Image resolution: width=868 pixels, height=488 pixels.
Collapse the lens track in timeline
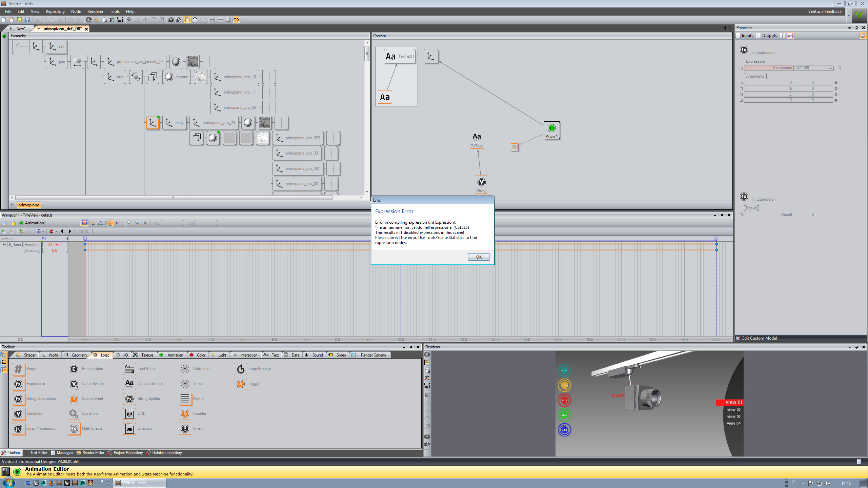click(4, 245)
